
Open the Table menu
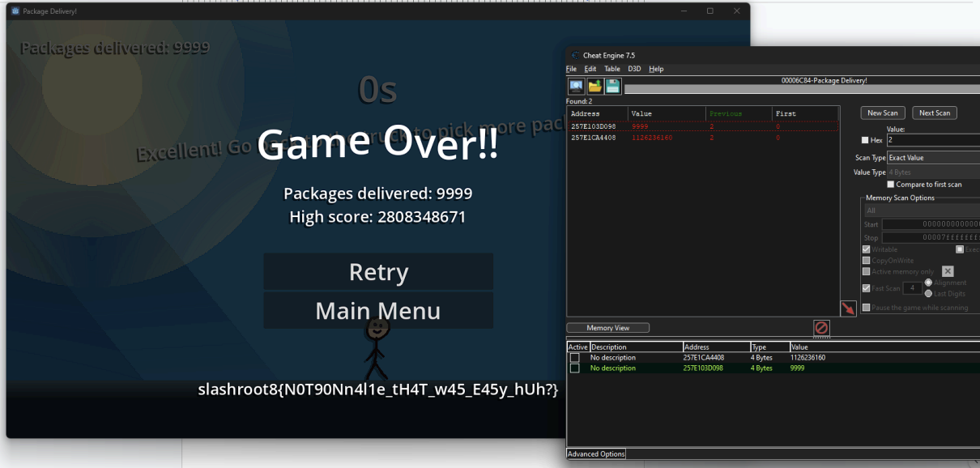tap(612, 69)
